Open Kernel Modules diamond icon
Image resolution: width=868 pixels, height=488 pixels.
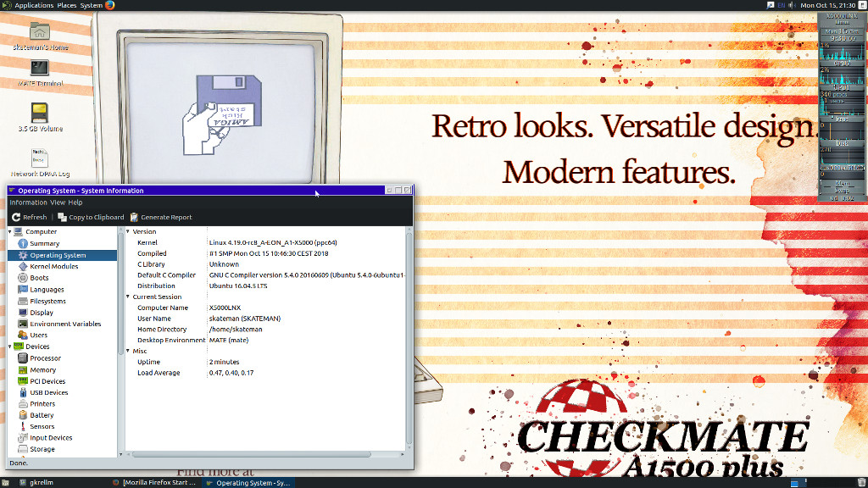click(x=23, y=266)
